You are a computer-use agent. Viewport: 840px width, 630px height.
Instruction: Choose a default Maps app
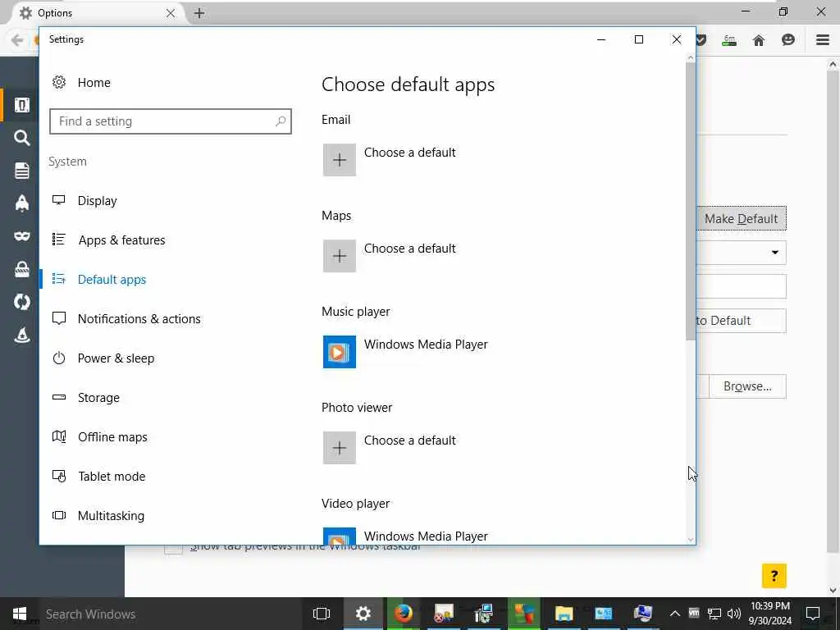pyautogui.click(x=390, y=256)
